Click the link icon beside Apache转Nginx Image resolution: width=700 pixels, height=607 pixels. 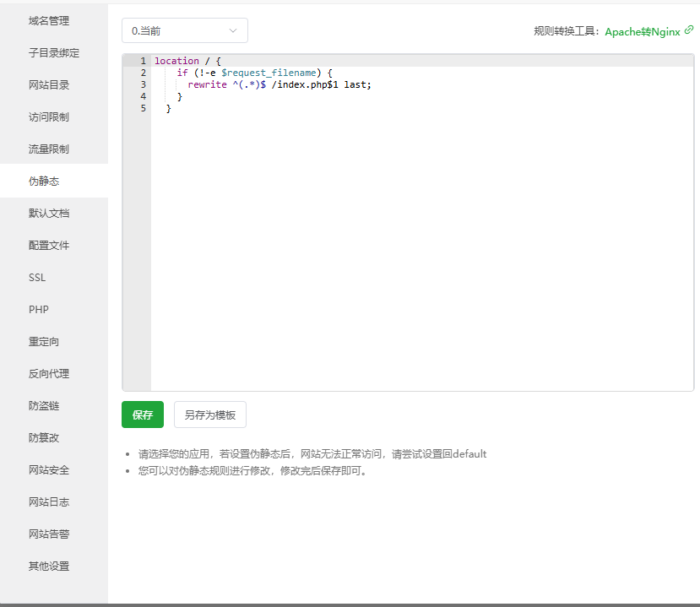(687, 30)
